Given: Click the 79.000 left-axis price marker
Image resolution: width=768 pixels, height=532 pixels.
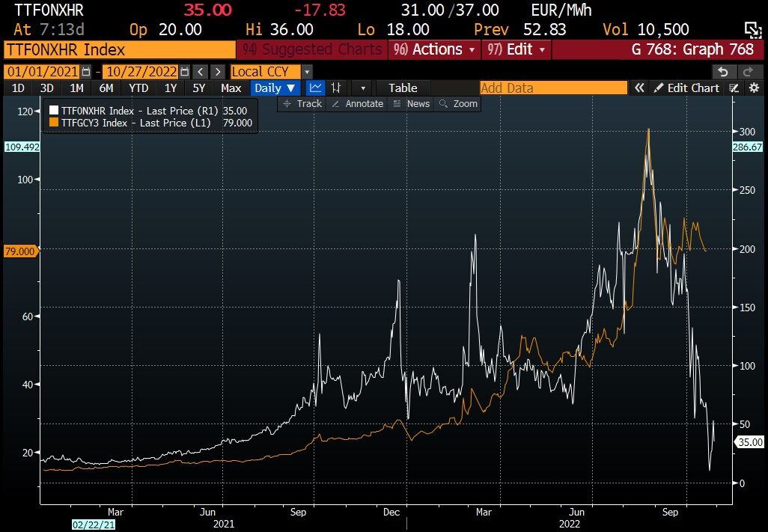Looking at the screenshot, I should click(x=20, y=251).
